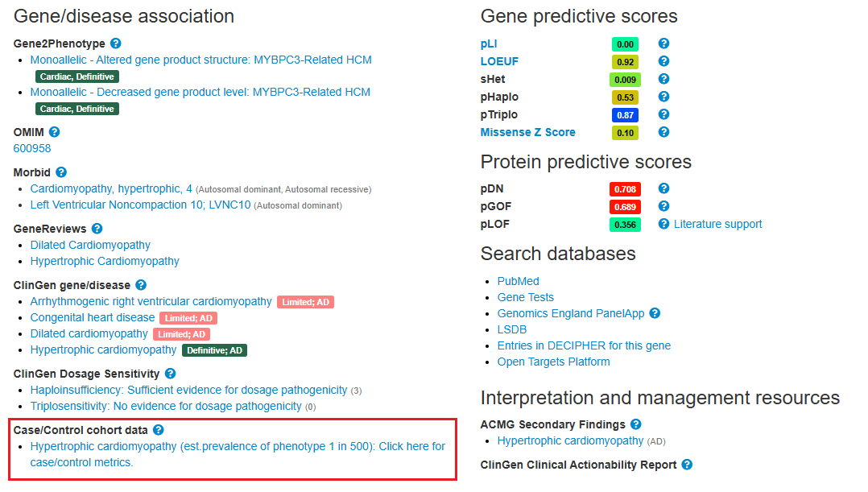Open the PubMed search link
This screenshot has width=868, height=492.
(x=518, y=281)
